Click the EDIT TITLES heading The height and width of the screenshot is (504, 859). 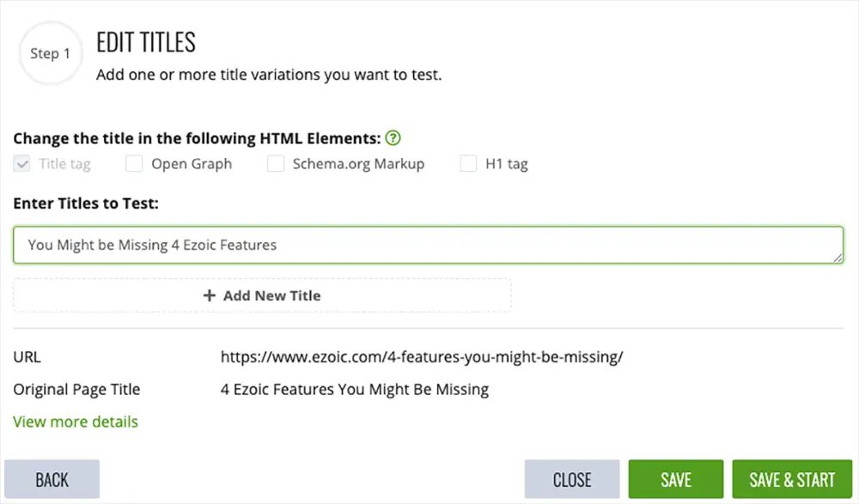146,42
